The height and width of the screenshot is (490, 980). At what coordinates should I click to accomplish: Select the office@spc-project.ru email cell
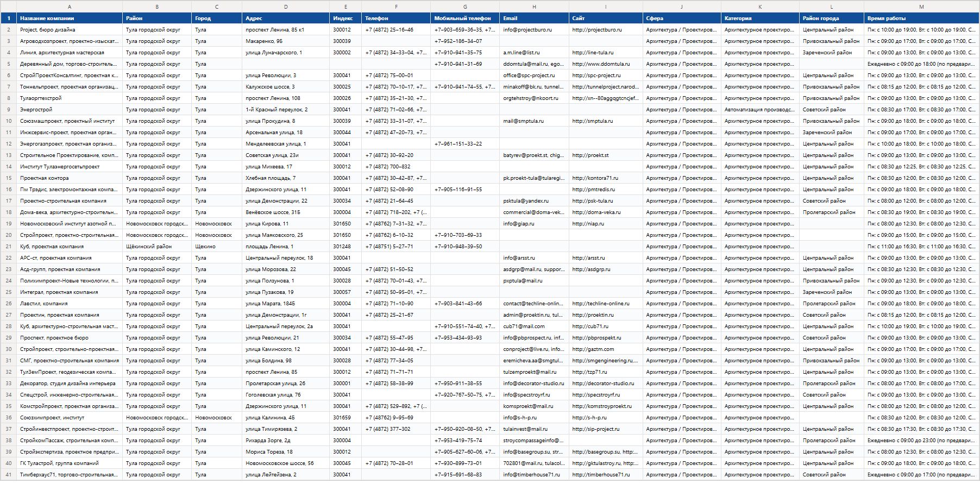tap(534, 76)
